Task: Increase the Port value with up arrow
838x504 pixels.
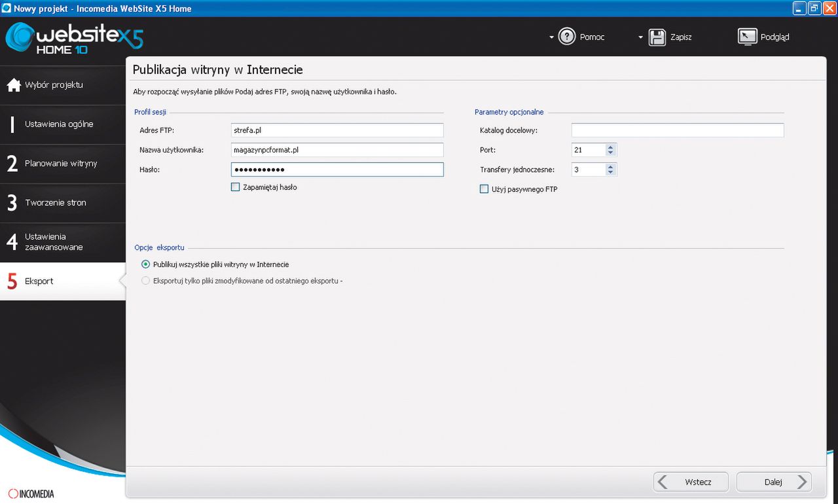Action: click(x=611, y=147)
